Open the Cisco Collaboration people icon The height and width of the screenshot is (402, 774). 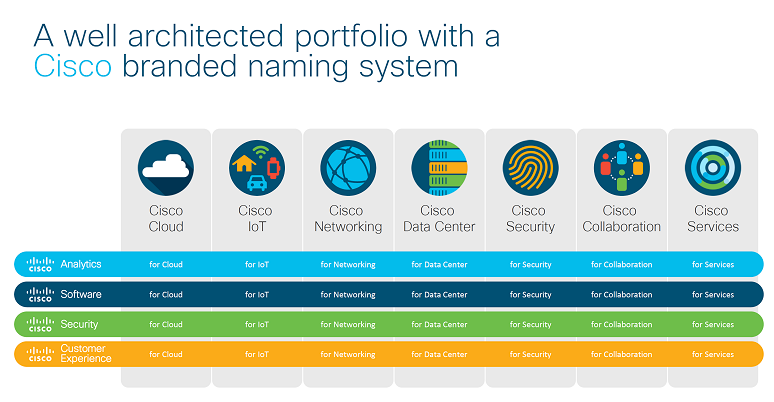(x=622, y=168)
